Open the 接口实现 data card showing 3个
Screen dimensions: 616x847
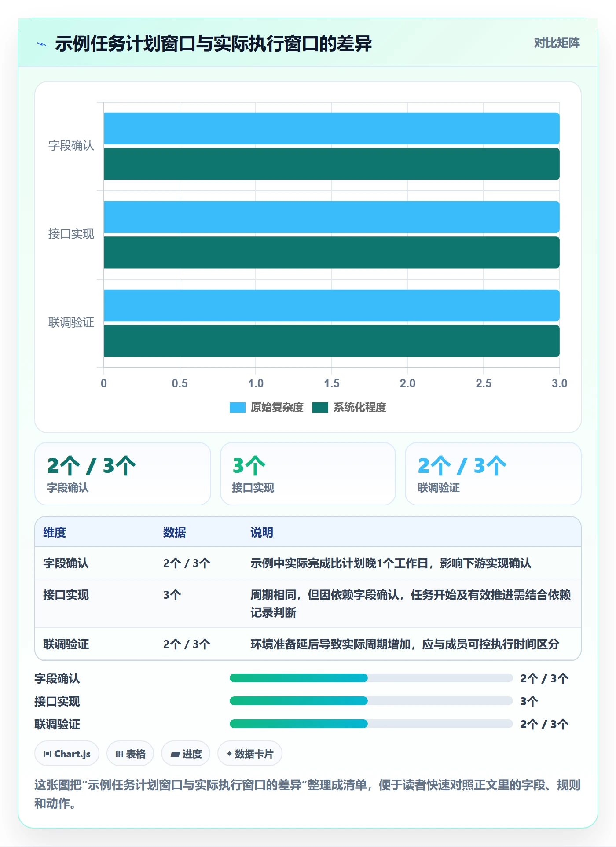(308, 474)
